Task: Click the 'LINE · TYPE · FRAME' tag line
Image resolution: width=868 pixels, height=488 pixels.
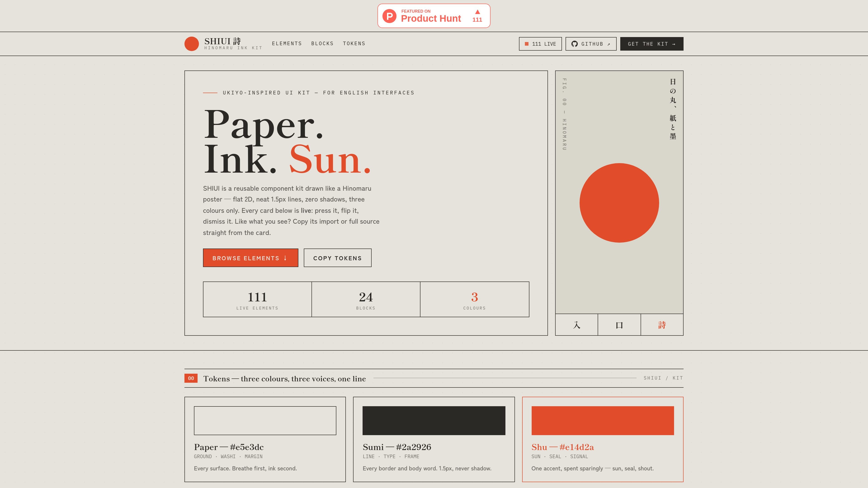Action: [391, 456]
